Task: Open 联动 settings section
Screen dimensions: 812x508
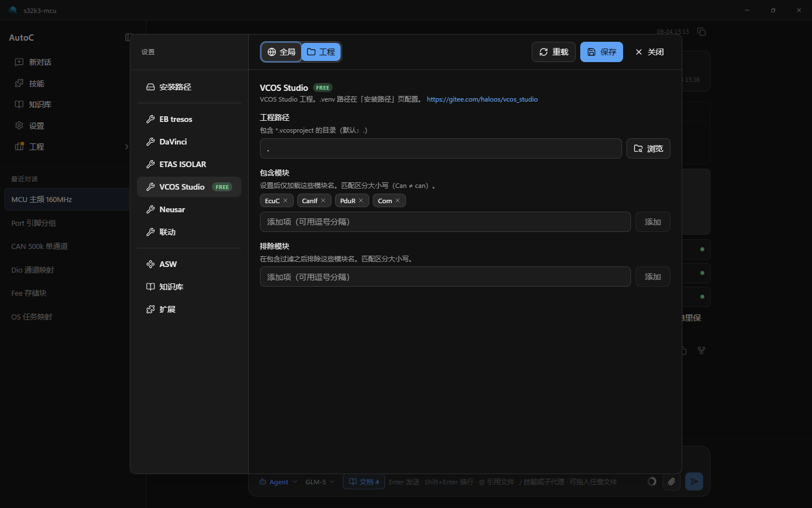Action: coord(189,232)
